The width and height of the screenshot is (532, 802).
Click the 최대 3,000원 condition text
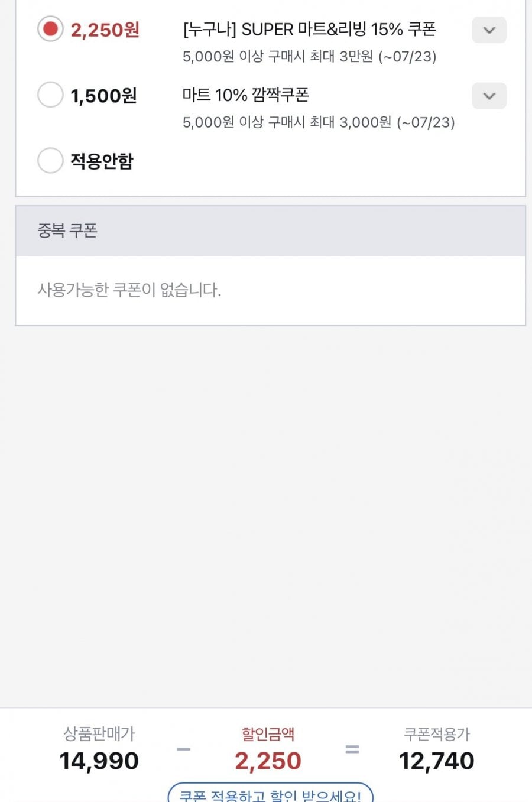(x=351, y=122)
